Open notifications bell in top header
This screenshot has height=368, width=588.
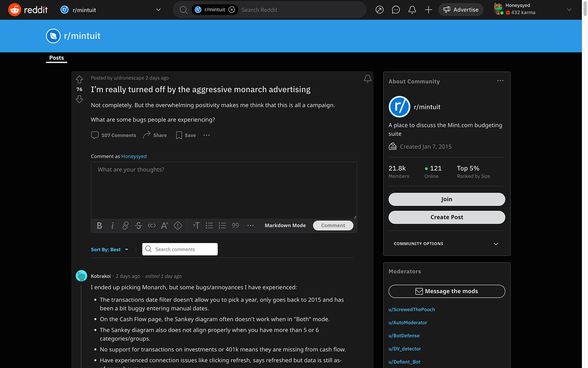coord(412,10)
